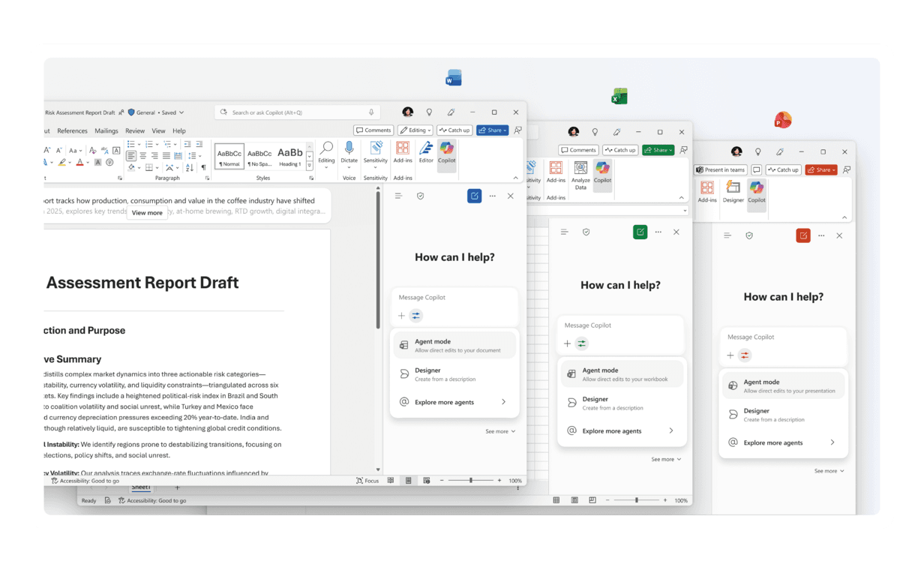Expand See more in Word Copilot pane
Image resolution: width=924 pixels, height=573 pixels.
point(499,431)
